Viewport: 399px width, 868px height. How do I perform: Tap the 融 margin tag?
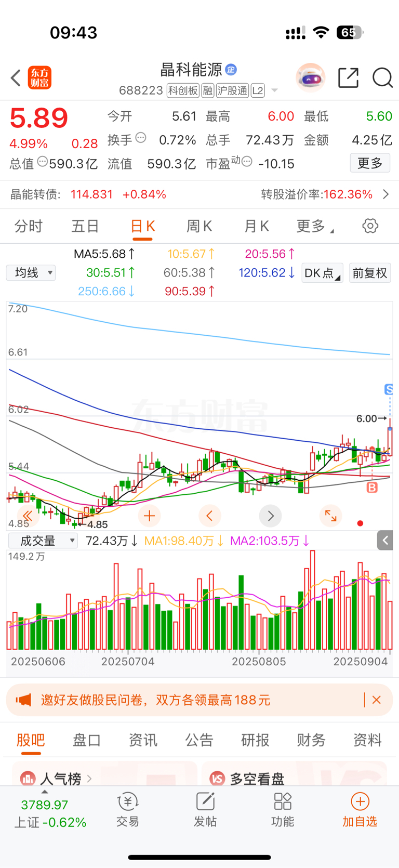tap(208, 90)
